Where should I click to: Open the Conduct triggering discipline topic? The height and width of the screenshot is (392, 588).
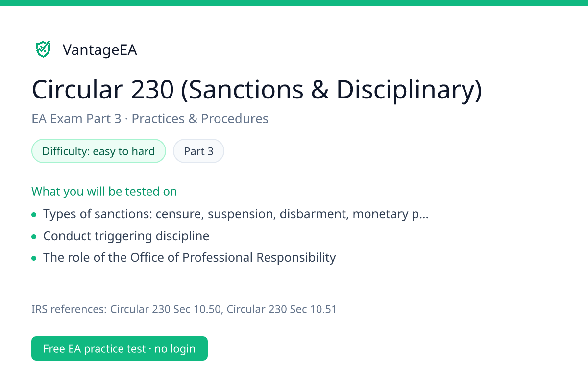click(x=126, y=236)
